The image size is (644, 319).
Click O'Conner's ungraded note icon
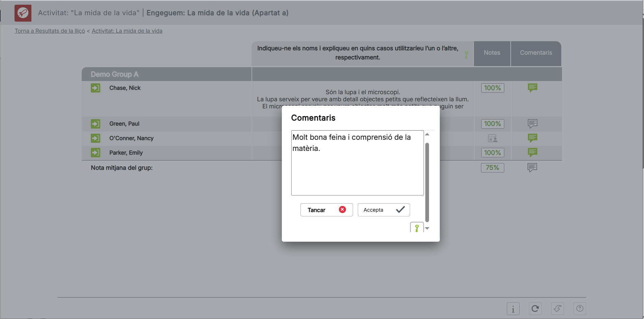point(492,138)
